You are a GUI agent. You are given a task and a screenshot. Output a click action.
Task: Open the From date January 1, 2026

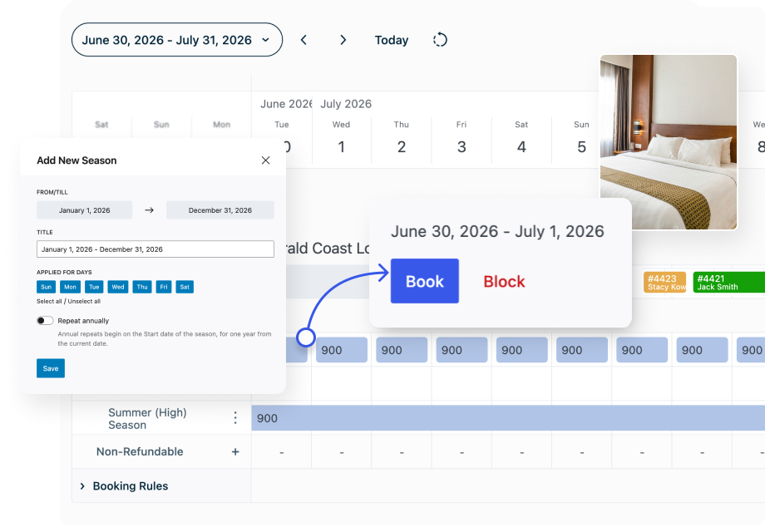(x=85, y=210)
